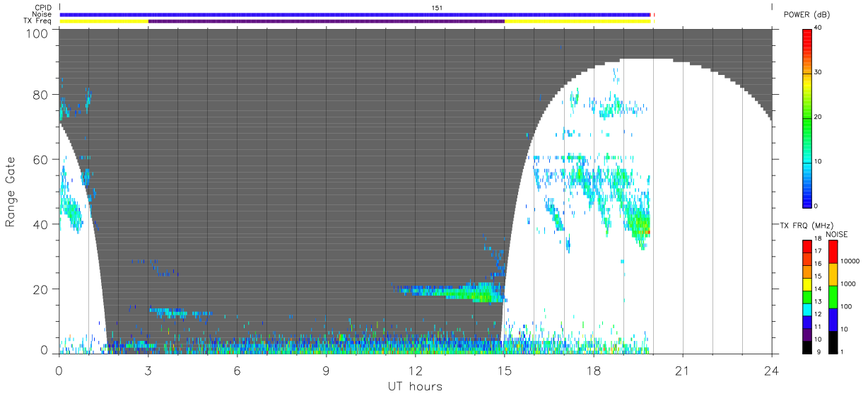This screenshot has width=868, height=401.
Task: Click the 40 tick on the Range Gate axis
Action: tap(40, 224)
